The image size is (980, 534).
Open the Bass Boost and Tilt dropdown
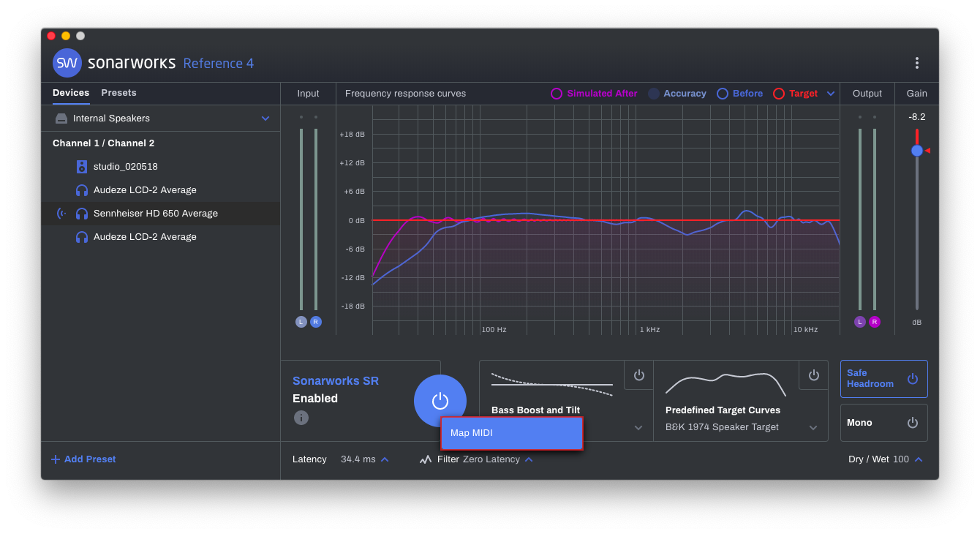click(x=638, y=428)
